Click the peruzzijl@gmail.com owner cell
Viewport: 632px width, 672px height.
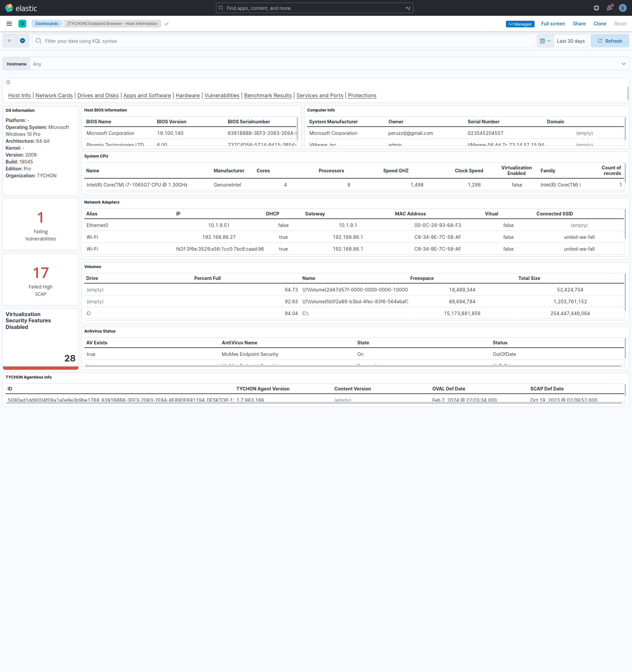tap(411, 133)
